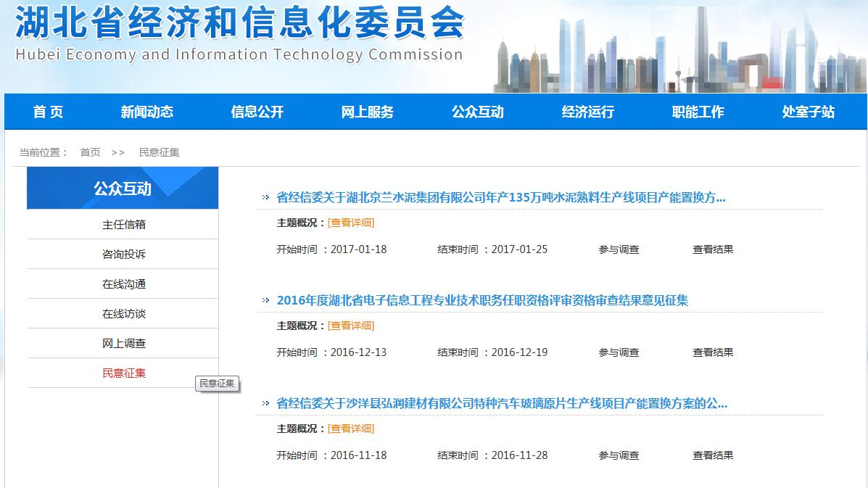Click 查看详细 under 电子信息工程 topic
Viewport: 868px width, 488px height.
[x=351, y=326]
